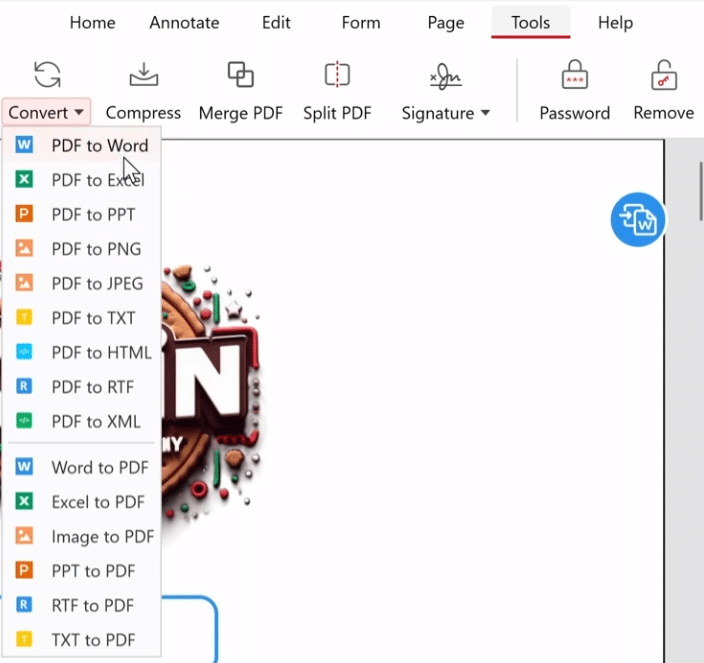Pick RTF to PDF from menu
The height and width of the screenshot is (663, 704).
click(x=82, y=606)
